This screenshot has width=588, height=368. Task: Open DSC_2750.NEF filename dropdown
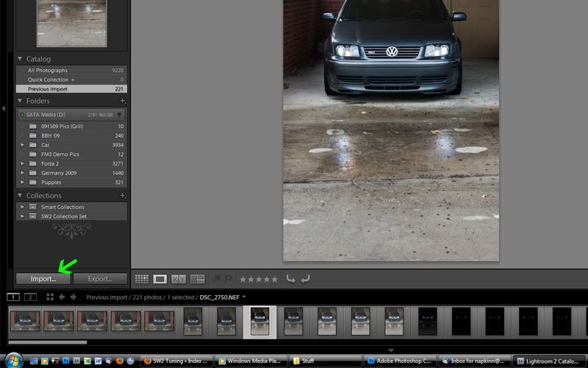coord(244,297)
